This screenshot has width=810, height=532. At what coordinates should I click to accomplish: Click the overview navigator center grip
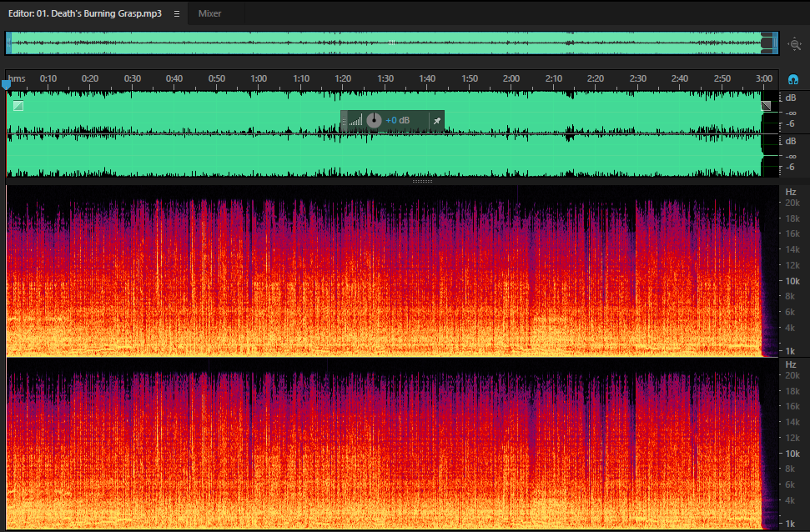(391, 43)
